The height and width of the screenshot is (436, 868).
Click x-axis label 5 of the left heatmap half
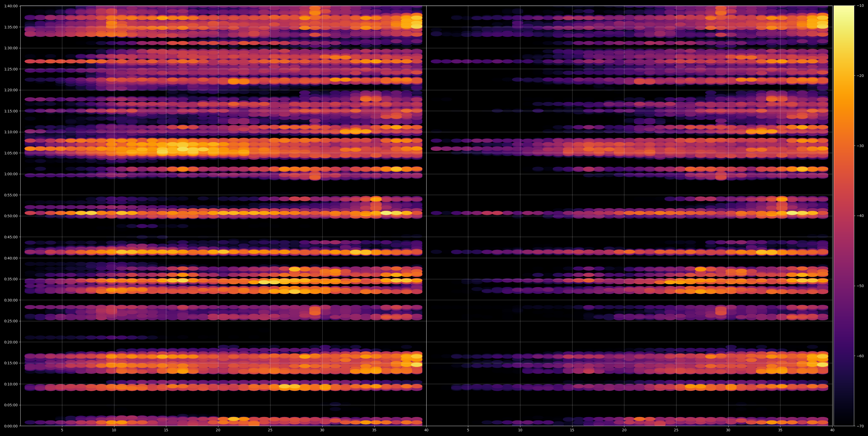click(62, 430)
